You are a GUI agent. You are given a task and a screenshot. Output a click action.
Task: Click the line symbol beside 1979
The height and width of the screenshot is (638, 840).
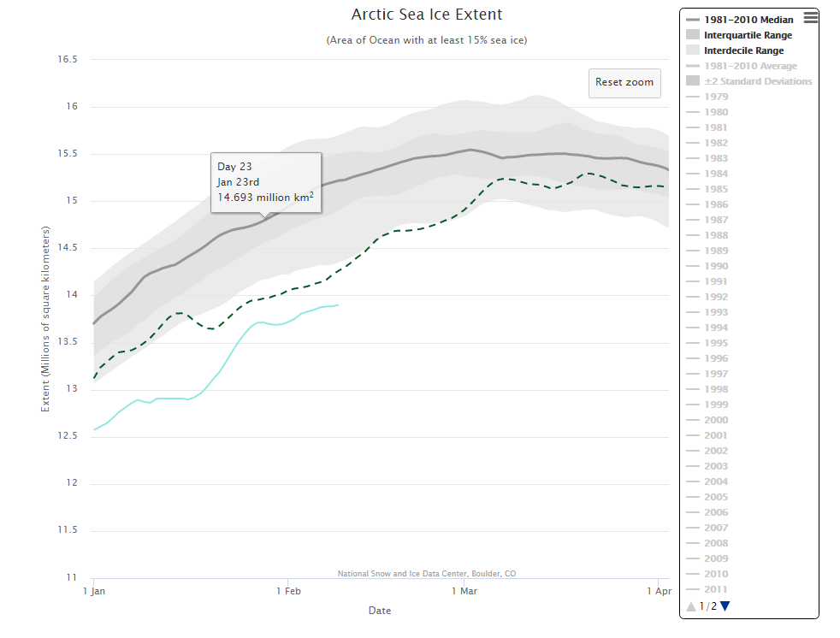pyautogui.click(x=693, y=97)
